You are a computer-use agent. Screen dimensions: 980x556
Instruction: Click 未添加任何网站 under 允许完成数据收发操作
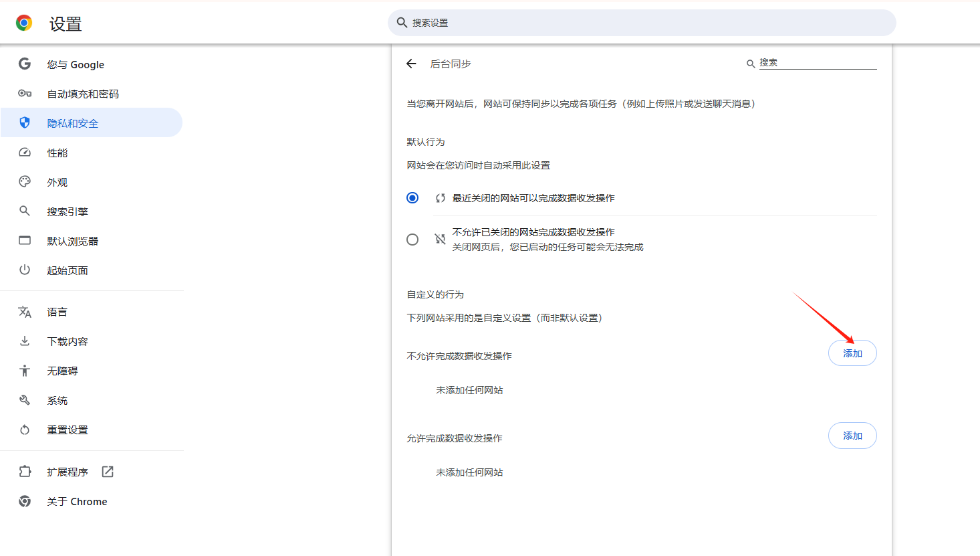coord(469,472)
